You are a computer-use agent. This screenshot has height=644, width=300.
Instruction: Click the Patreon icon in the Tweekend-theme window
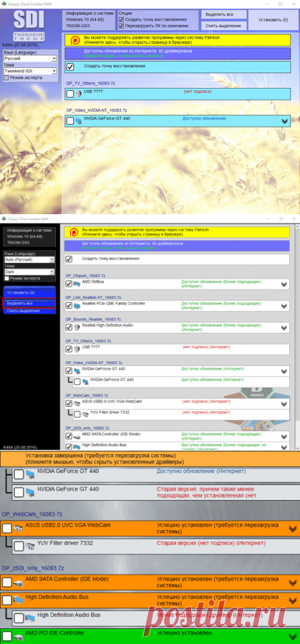(x=75, y=40)
